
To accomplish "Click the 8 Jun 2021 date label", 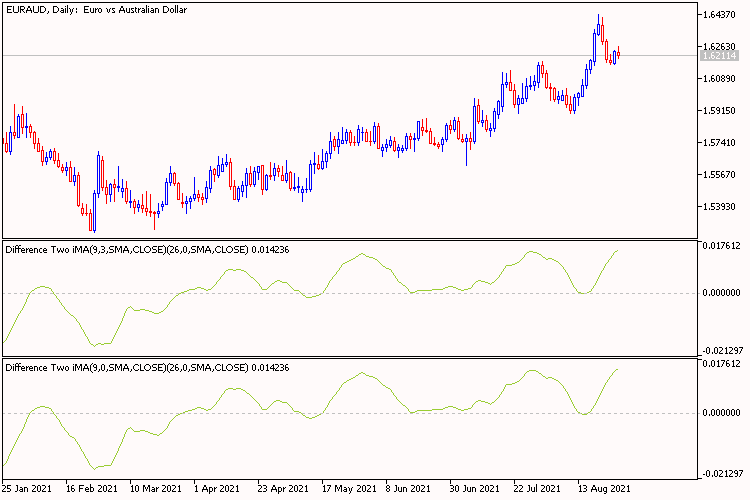I will point(408,489).
